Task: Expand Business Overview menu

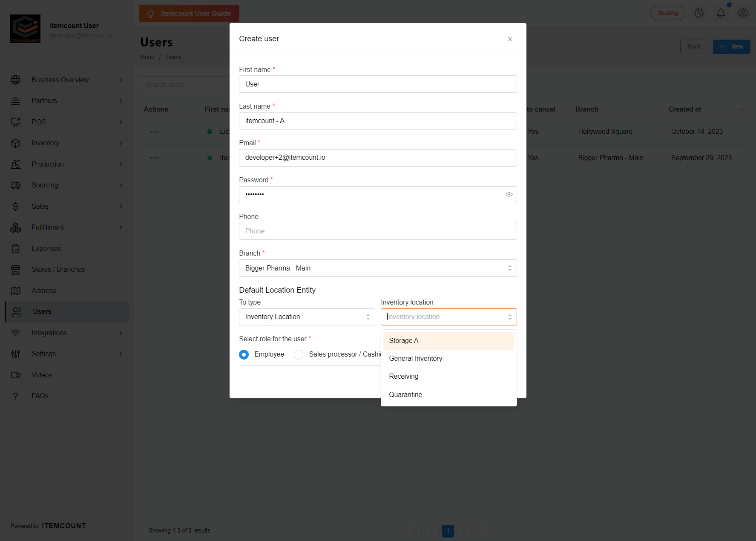Action: (68, 80)
